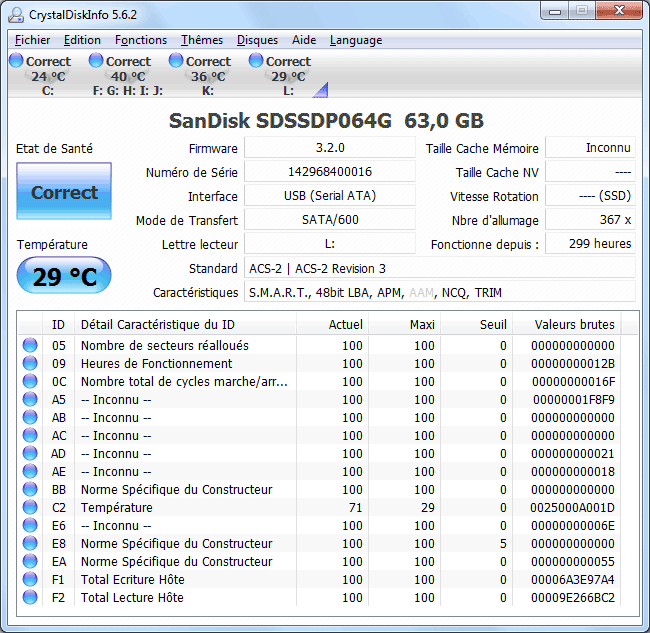Viewport: 650px width, 633px height.
Task: Click the Détail Caractéristique du ID column header
Action: pyautogui.click(x=185, y=324)
